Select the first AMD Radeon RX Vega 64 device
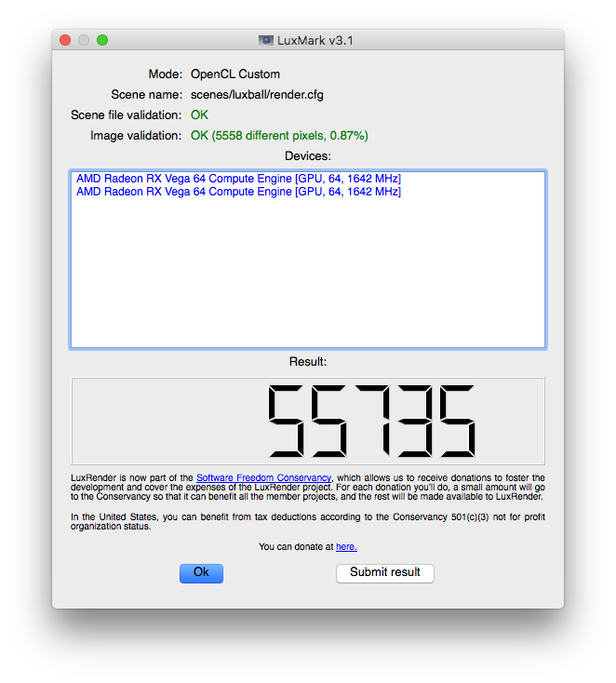Viewport: 616px width, 683px height. click(x=238, y=179)
